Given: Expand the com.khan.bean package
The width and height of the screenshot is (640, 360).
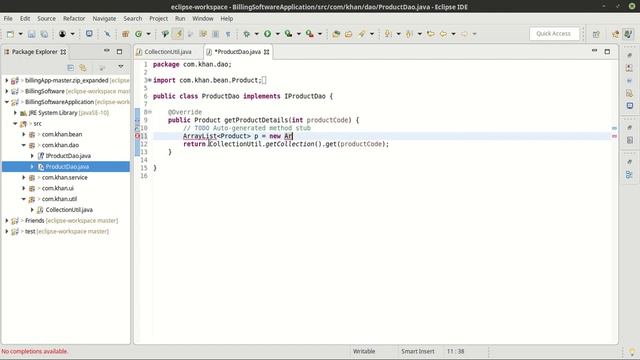Looking at the screenshot, I should [24, 134].
